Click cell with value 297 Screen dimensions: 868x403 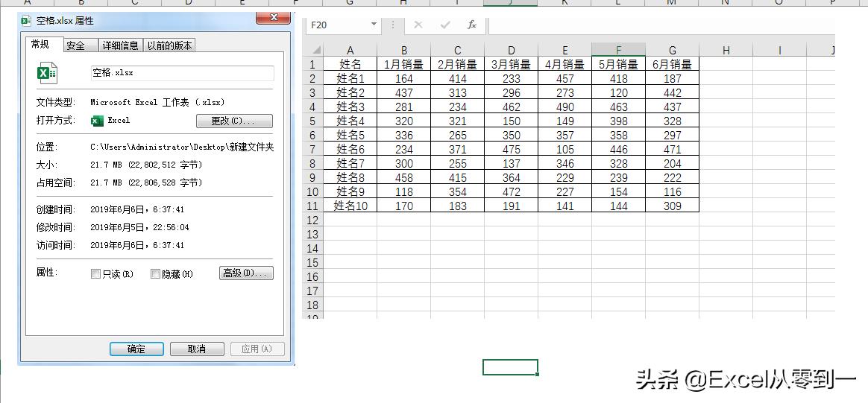pyautogui.click(x=673, y=135)
